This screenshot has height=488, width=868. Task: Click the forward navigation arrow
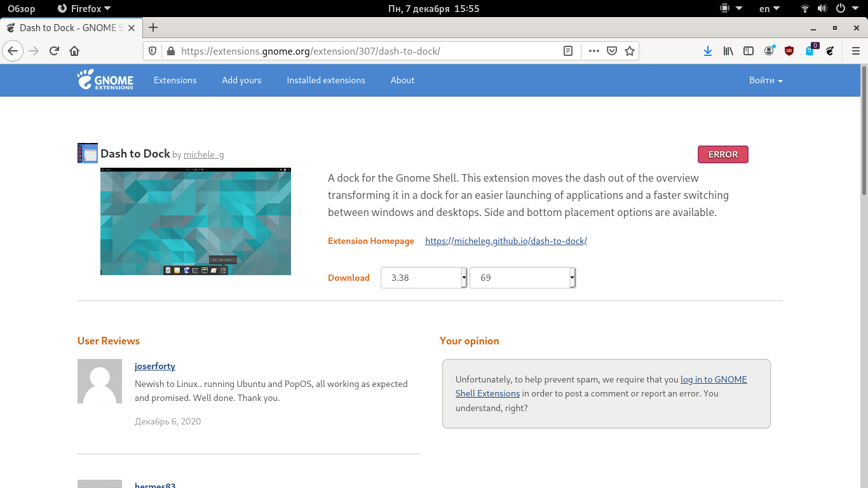[34, 51]
